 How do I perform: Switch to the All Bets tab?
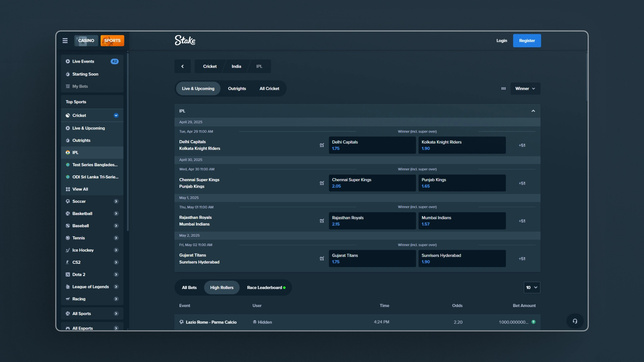tap(189, 288)
